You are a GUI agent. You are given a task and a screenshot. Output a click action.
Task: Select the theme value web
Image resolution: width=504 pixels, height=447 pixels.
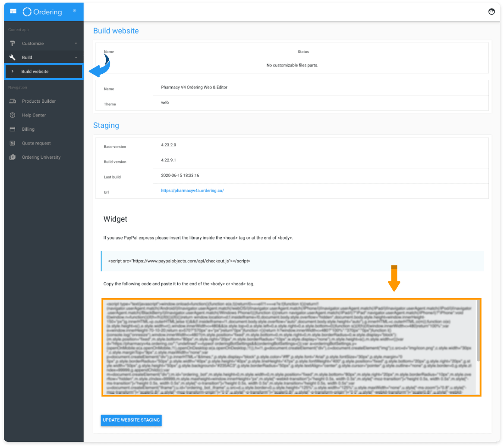(165, 103)
